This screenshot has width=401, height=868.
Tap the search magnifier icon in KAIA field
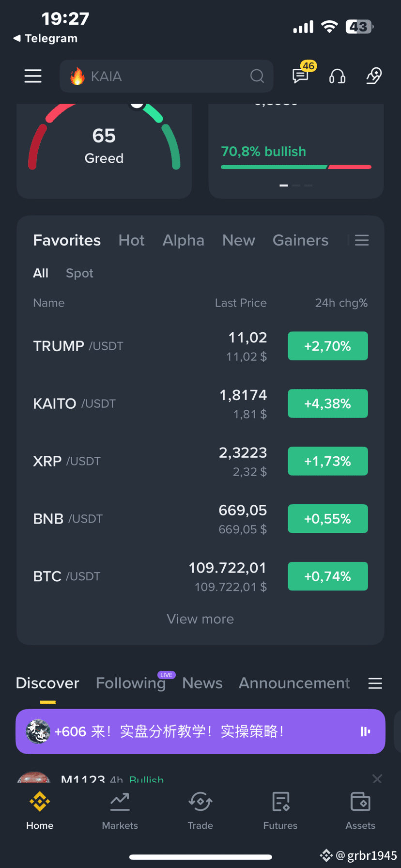tap(257, 76)
